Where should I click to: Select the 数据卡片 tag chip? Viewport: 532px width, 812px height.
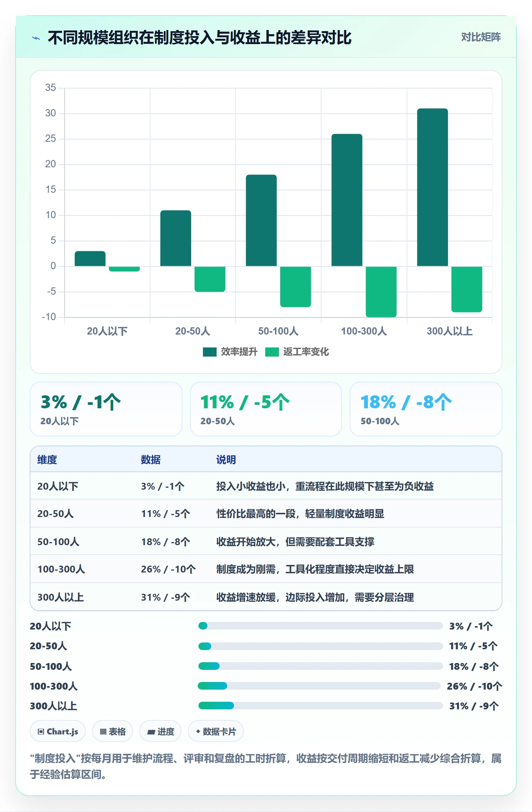pos(216,731)
